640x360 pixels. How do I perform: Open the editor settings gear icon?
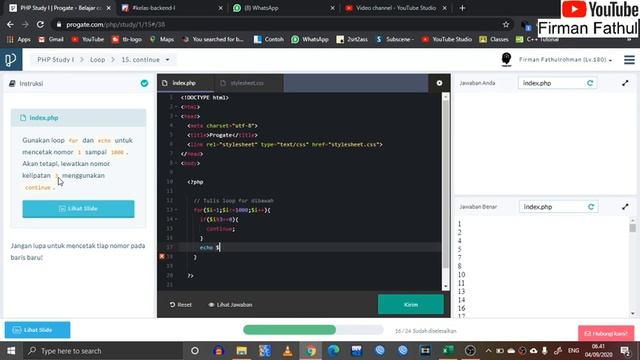[439, 83]
